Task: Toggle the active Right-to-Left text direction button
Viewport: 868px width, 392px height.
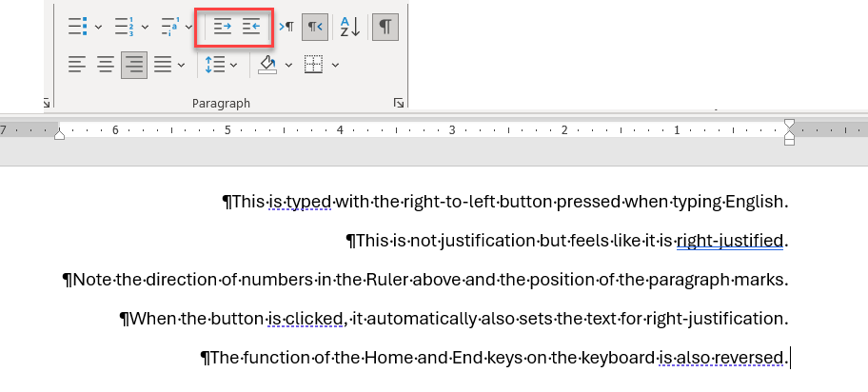Action: (x=315, y=26)
